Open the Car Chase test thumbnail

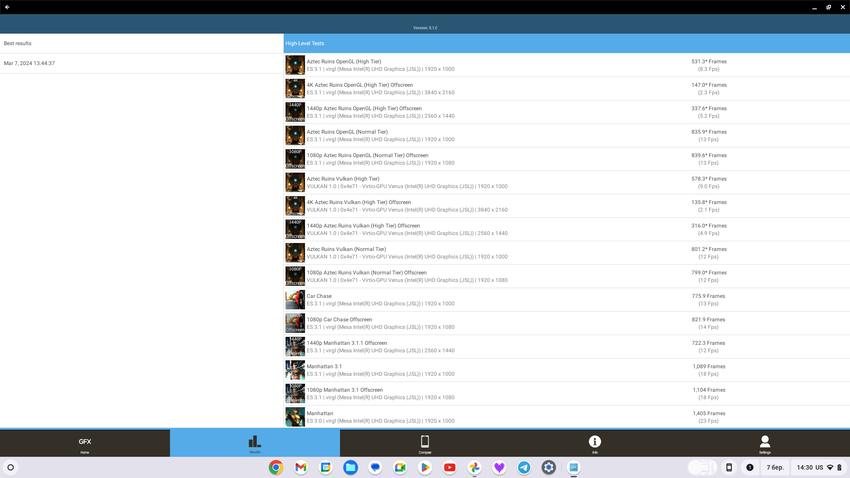pyautogui.click(x=295, y=300)
